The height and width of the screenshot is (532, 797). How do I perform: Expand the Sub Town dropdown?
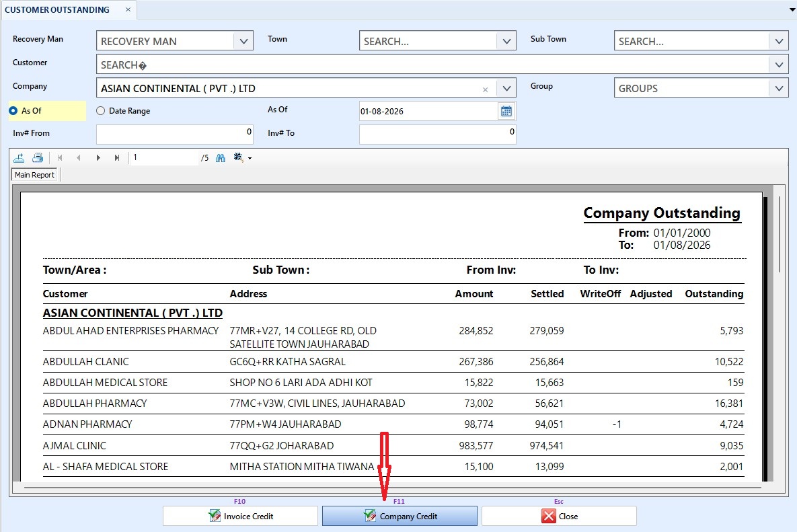pyautogui.click(x=779, y=41)
